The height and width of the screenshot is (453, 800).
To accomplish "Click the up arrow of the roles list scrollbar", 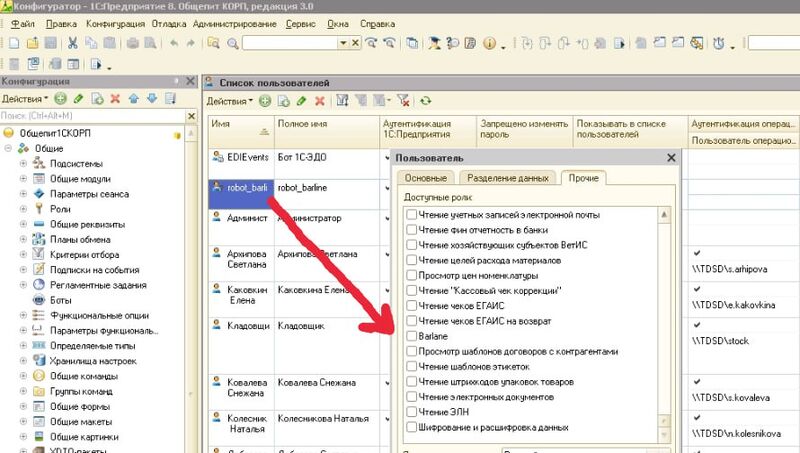I will click(664, 214).
